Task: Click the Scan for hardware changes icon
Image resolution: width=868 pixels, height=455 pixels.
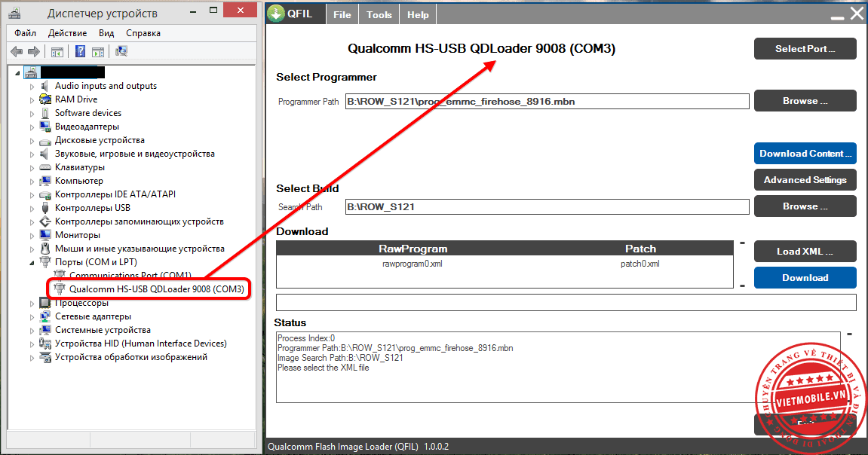Action: 121,50
